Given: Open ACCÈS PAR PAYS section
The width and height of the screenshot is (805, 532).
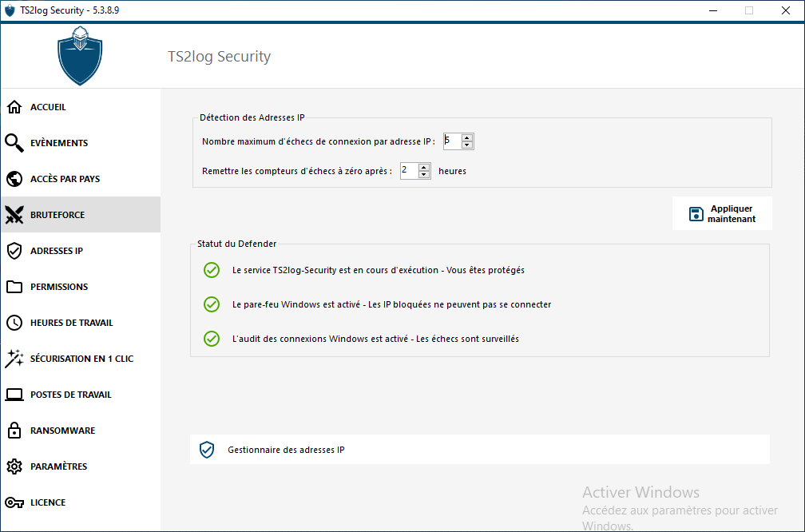Looking at the screenshot, I should pyautogui.click(x=81, y=179).
